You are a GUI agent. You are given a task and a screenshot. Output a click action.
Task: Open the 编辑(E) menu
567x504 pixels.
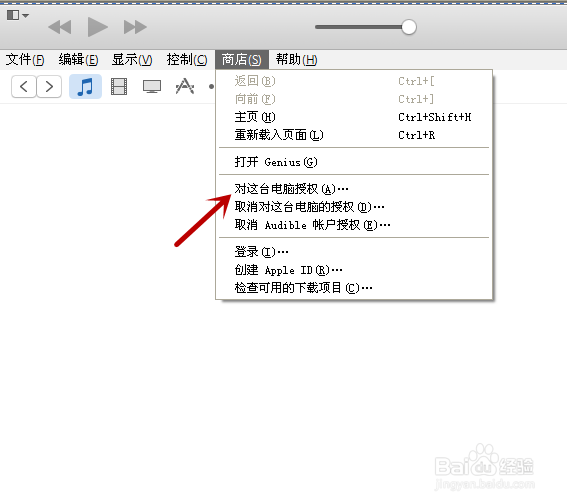(78, 60)
